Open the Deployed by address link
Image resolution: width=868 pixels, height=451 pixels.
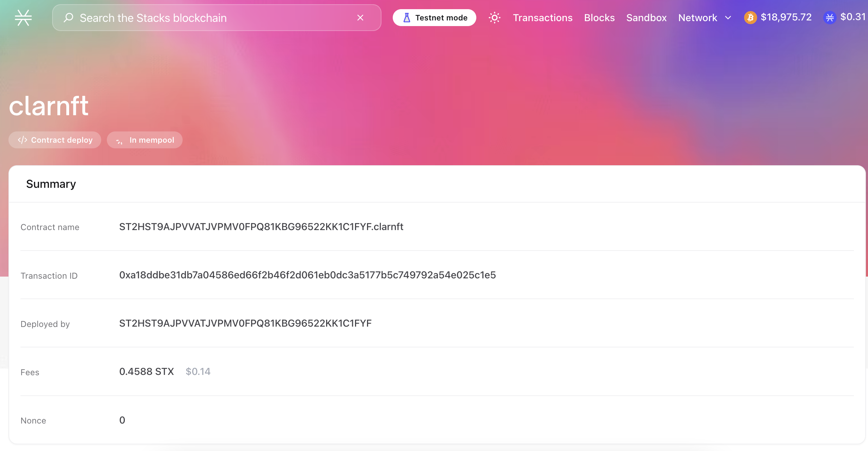pyautogui.click(x=245, y=323)
